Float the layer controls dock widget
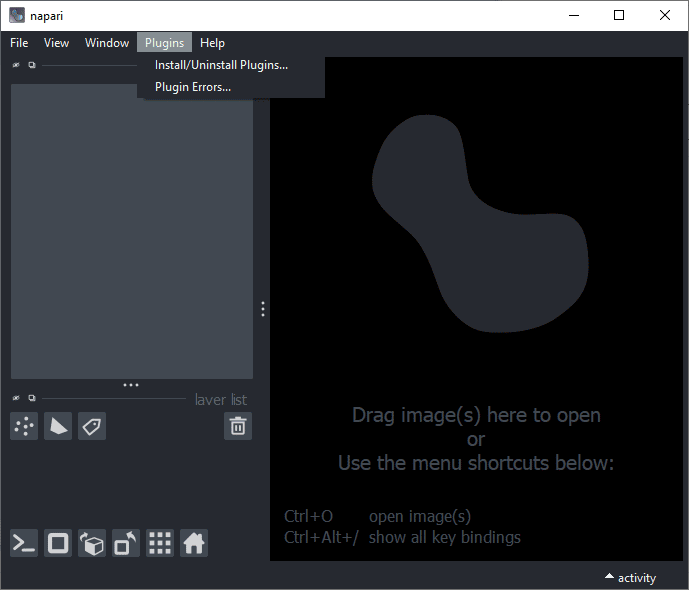Screen dimensions: 689x590 point(31,65)
